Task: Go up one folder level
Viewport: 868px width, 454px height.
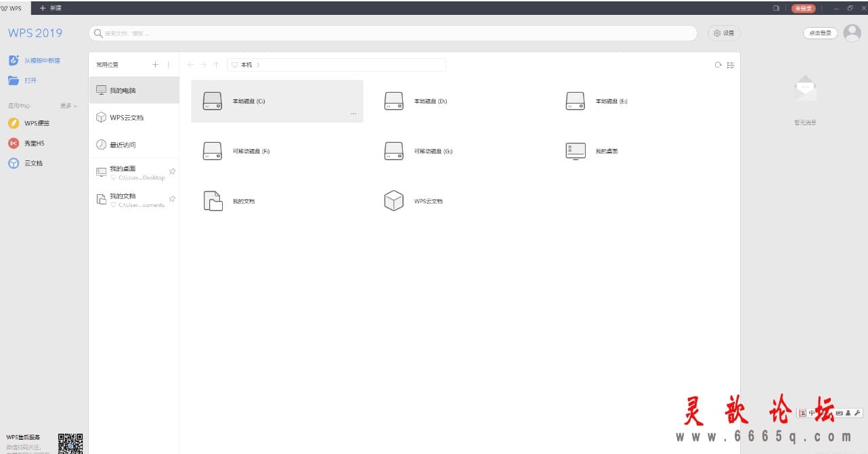Action: [216, 65]
